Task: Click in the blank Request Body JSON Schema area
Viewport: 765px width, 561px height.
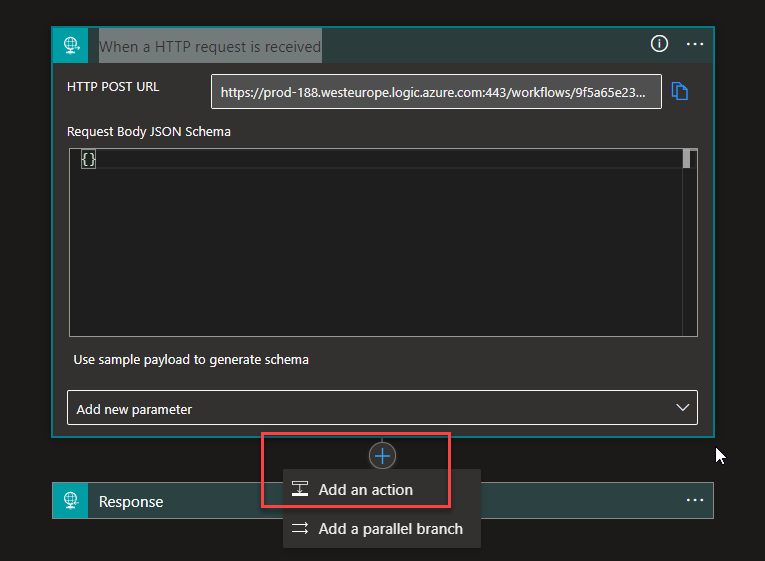Action: [380, 250]
